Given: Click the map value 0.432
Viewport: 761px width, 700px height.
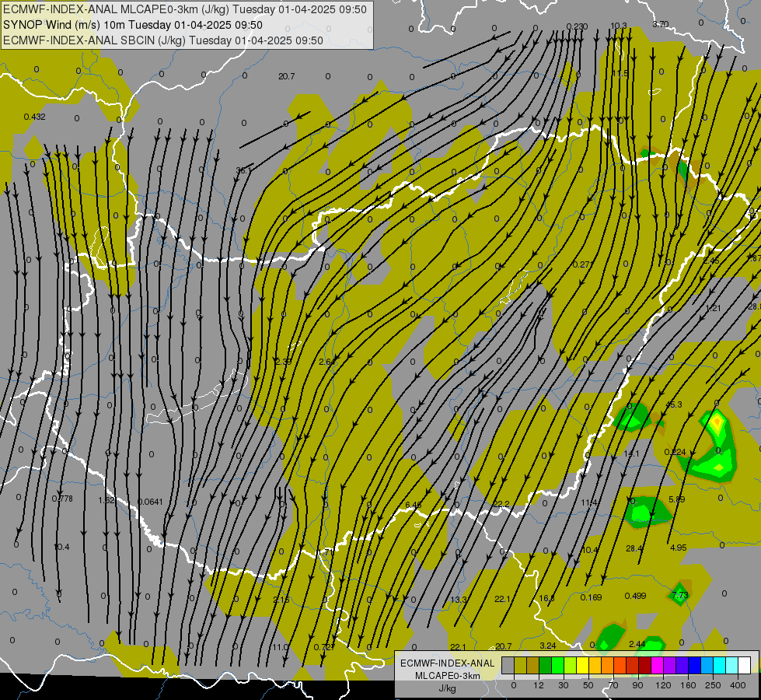Looking at the screenshot, I should pyautogui.click(x=34, y=117).
